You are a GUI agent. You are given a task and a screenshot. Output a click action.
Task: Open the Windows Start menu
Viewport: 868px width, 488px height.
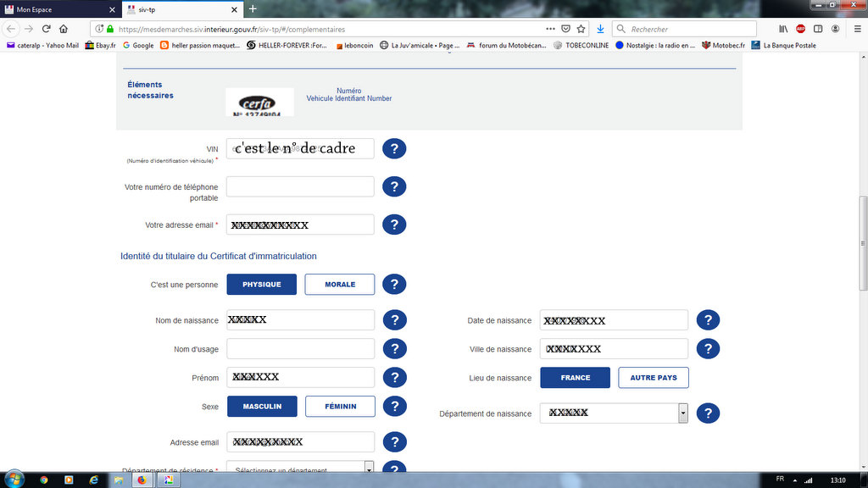pyautogui.click(x=14, y=480)
